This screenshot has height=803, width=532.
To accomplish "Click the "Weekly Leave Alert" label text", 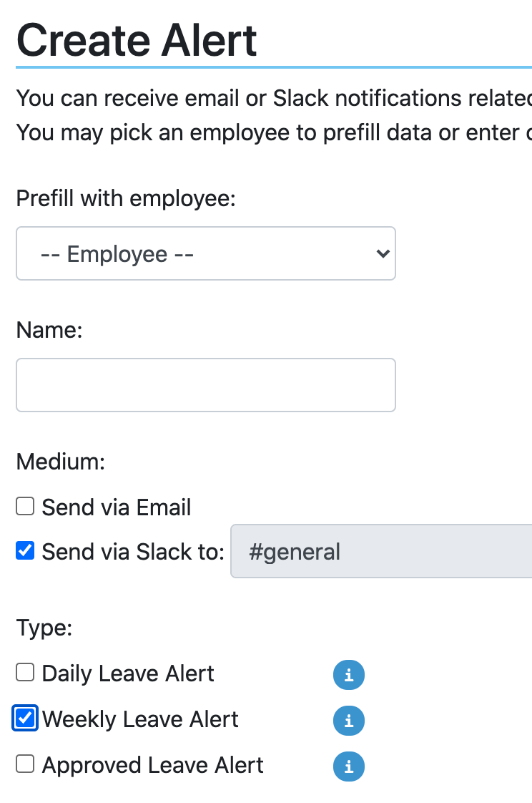I will 140,719.
